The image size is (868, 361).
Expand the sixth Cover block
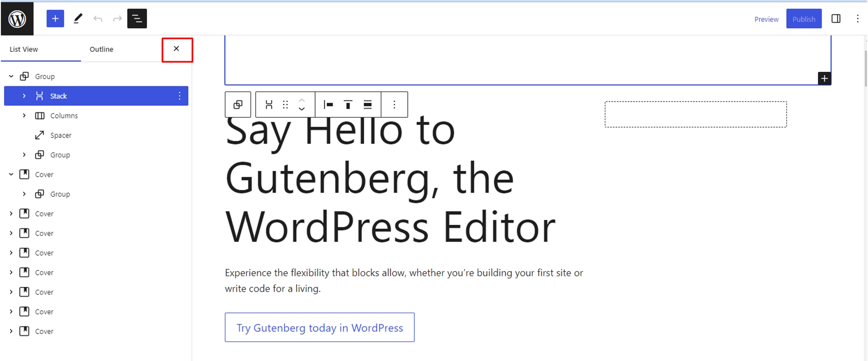[11, 292]
